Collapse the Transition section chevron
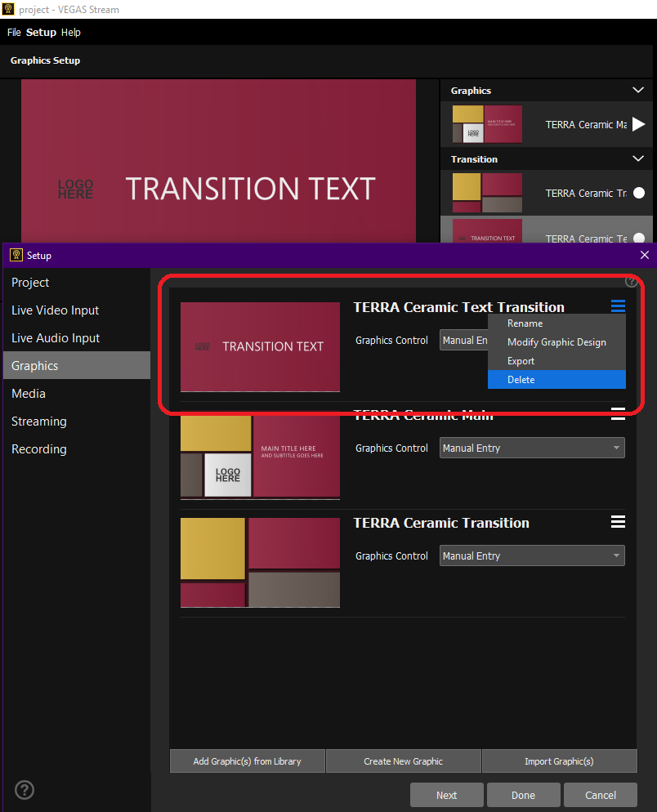 coord(638,159)
